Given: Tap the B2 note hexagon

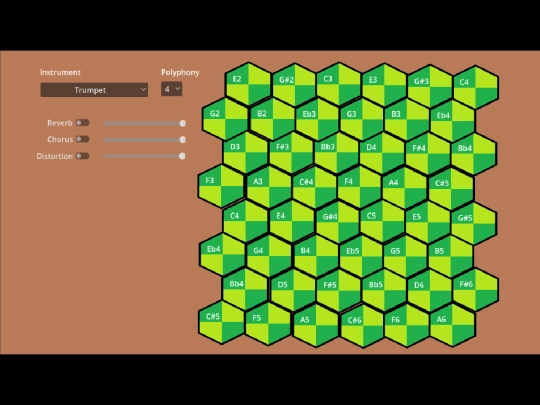Looking at the screenshot, I should (x=272, y=119).
